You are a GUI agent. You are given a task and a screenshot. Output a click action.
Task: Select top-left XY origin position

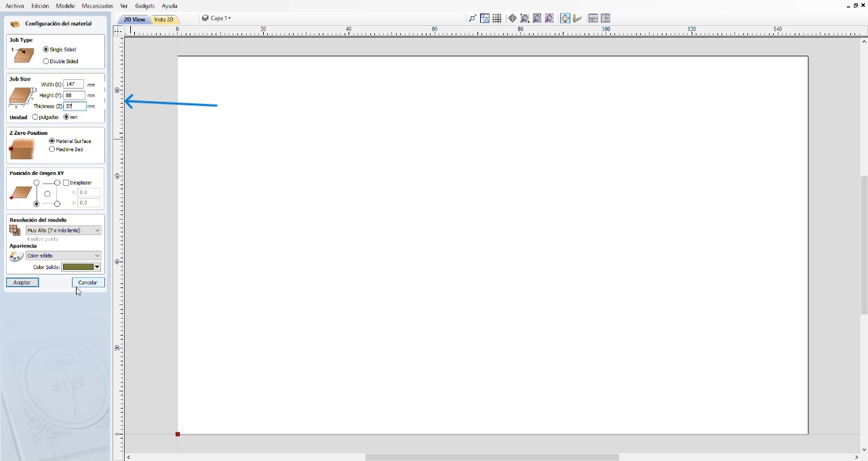tap(37, 183)
